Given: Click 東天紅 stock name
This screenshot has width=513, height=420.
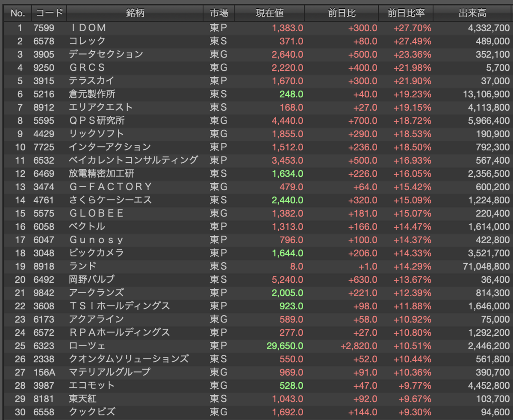Looking at the screenshot, I should [x=83, y=399].
